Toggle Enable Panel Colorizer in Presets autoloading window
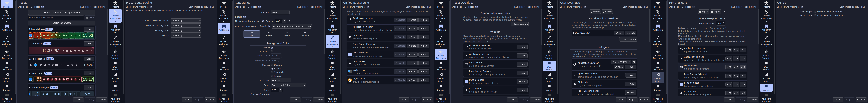The image size is (868, 103). 151,7
